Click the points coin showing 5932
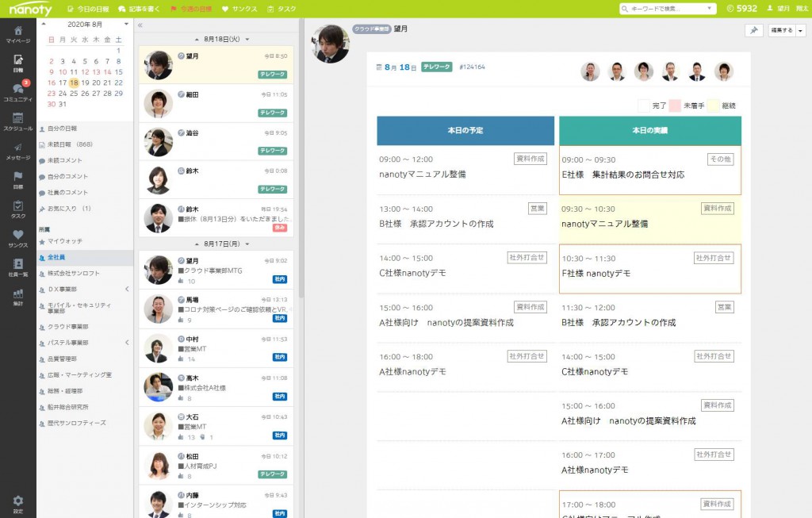The image size is (812, 518). (x=742, y=9)
